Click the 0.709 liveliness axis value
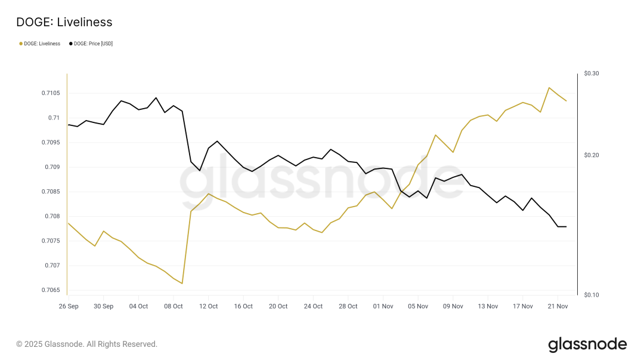 click(x=52, y=167)
